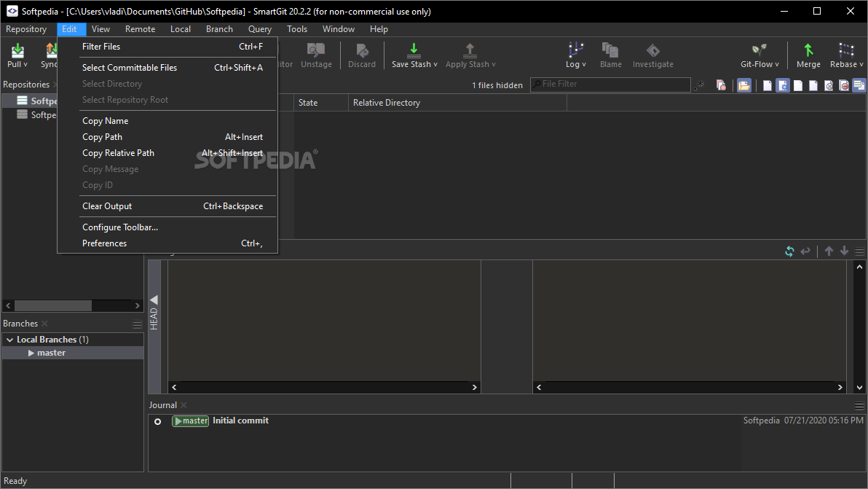The image size is (868, 489).
Task: Open the Tools menu
Action: tap(296, 29)
